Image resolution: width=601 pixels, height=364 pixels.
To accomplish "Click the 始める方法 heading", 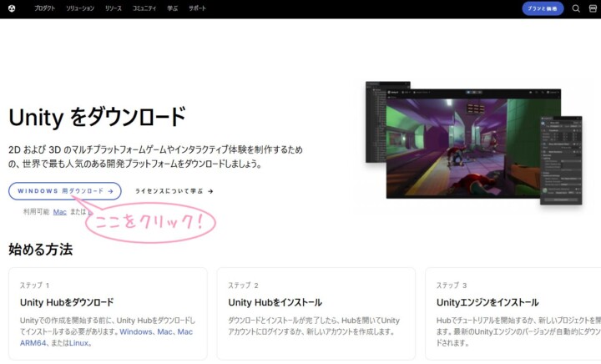I will coord(41,249).
